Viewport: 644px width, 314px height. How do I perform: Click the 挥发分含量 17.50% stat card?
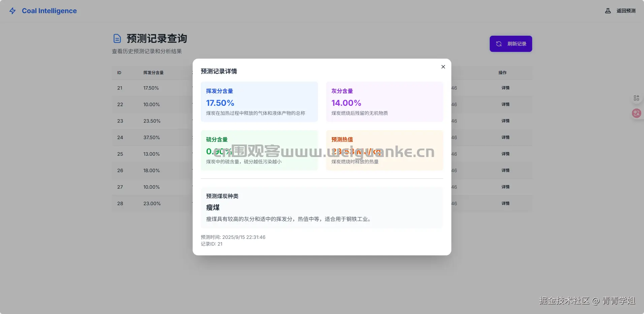pos(259,102)
